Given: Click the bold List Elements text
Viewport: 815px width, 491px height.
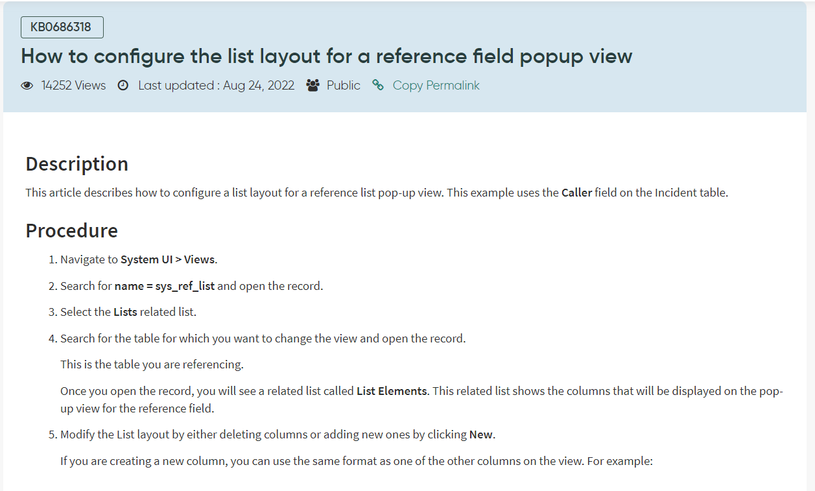Looking at the screenshot, I should click(x=392, y=391).
